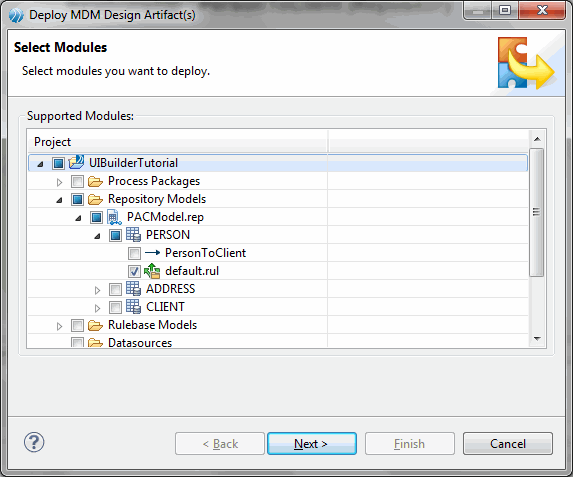Screen dimensions: 573x477
Task: Expand the ADDRESS node
Action: pyautogui.click(x=97, y=290)
